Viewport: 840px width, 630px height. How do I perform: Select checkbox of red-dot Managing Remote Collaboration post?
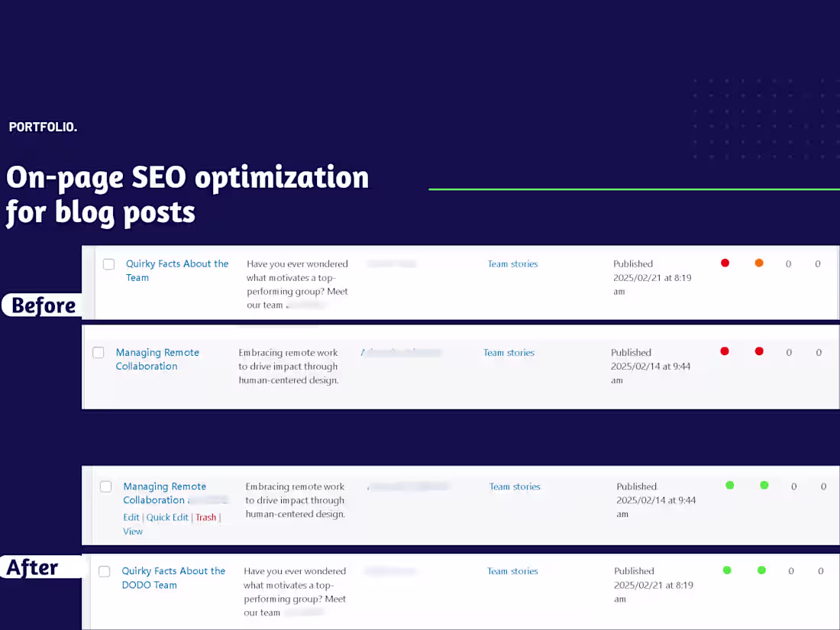click(98, 353)
